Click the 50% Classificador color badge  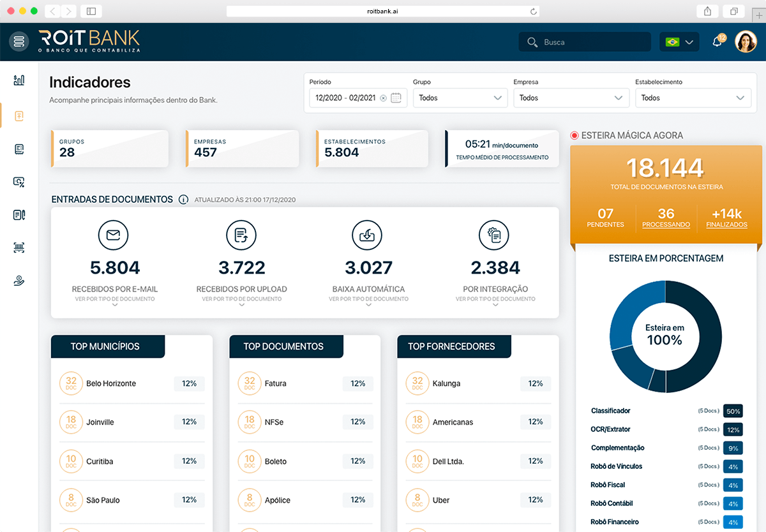(x=733, y=411)
